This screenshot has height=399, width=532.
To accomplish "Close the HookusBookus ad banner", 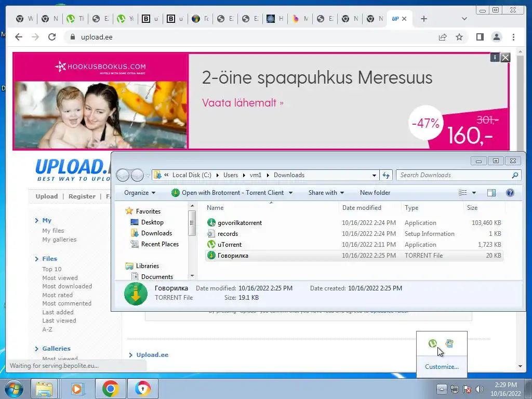I will (x=505, y=57).
